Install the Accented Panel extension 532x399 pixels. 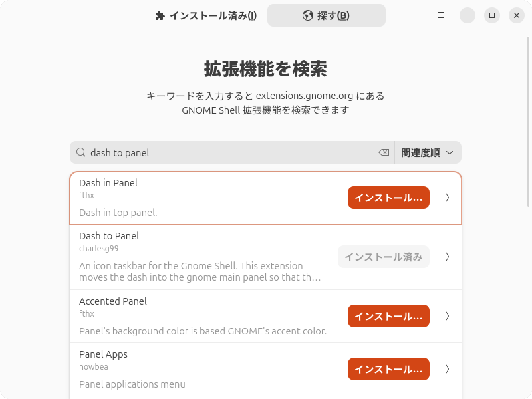coord(388,316)
